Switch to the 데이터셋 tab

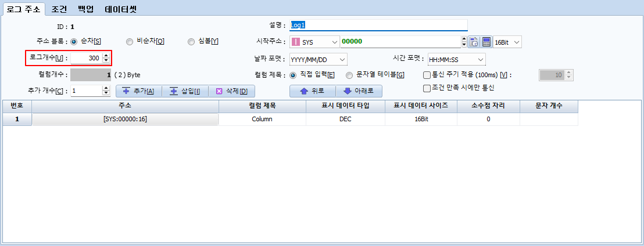click(x=120, y=9)
